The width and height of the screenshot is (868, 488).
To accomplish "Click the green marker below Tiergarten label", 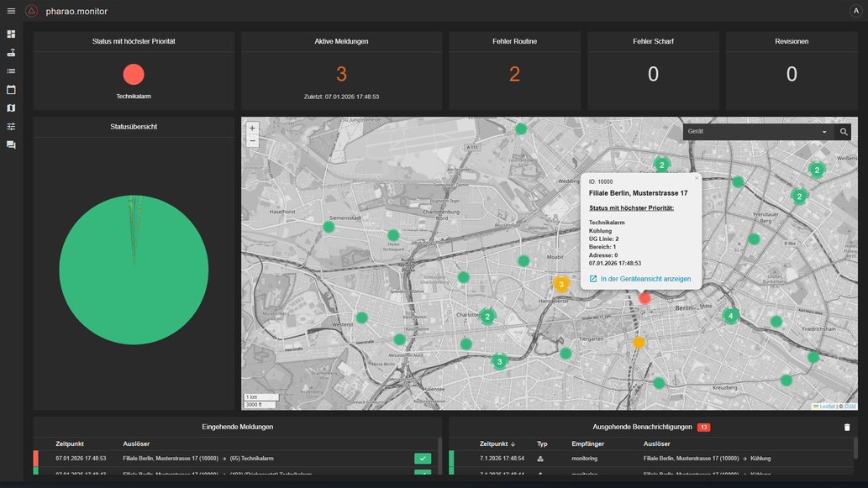I will (x=566, y=353).
